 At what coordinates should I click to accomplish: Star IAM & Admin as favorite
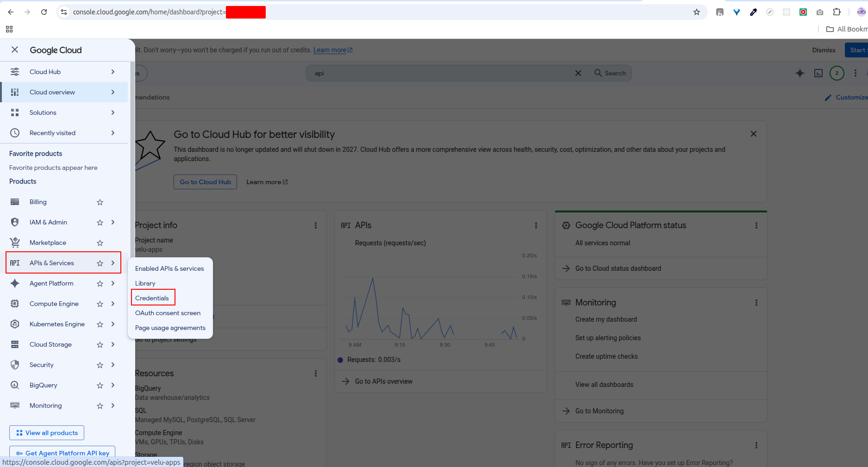[100, 222]
